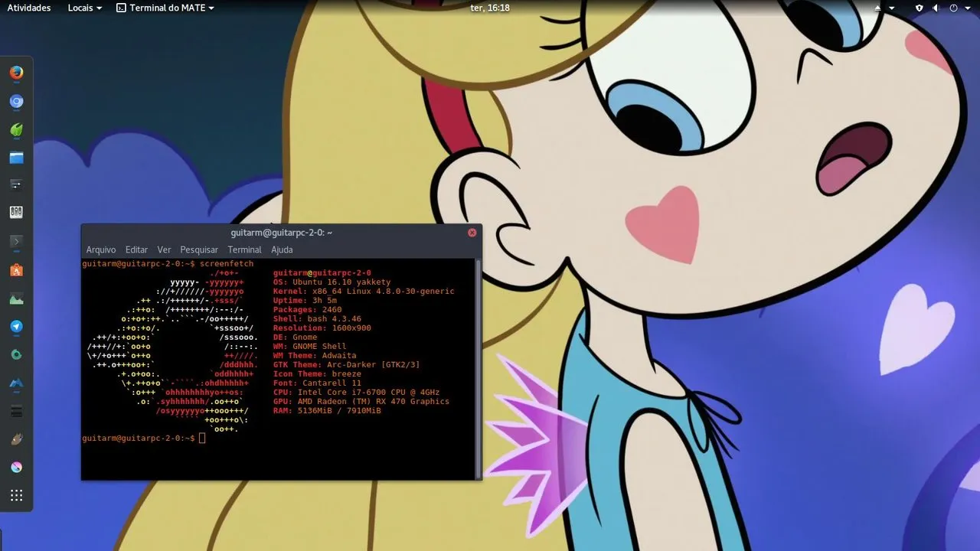Open the Ver menu in the terminal
The height and width of the screenshot is (551, 980).
pos(164,249)
